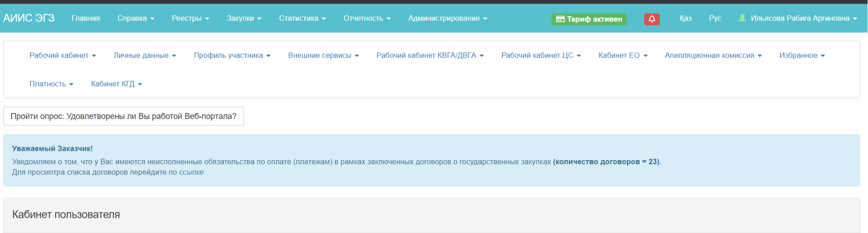This screenshot has width=868, height=233.
Task: Switch language to Рус
Action: pyautogui.click(x=715, y=18)
